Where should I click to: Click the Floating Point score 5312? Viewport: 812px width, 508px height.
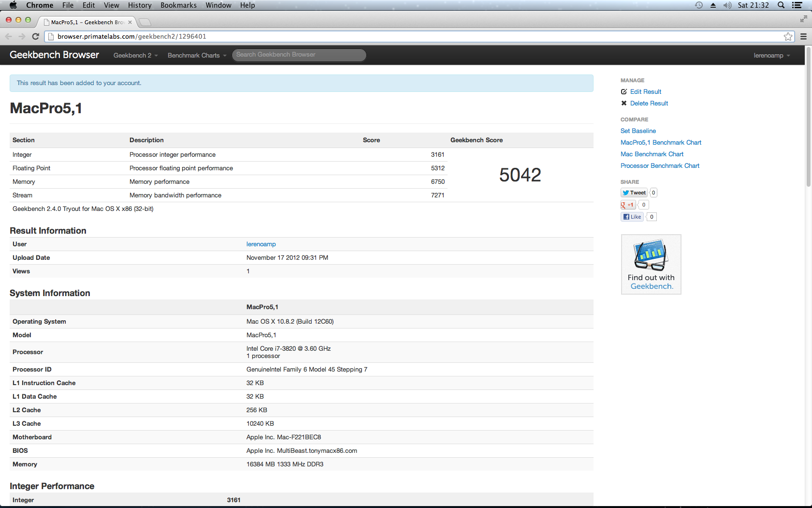[437, 168]
